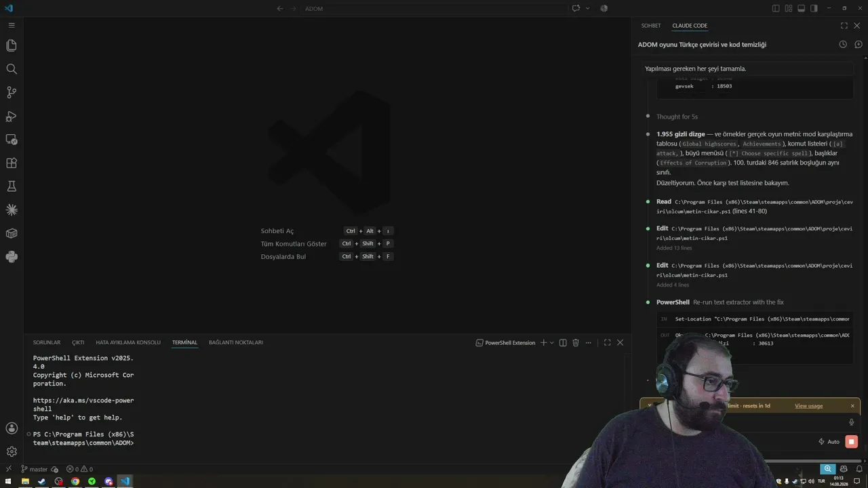
Task: Toggle the Auto mode selector
Action: [x=829, y=442]
